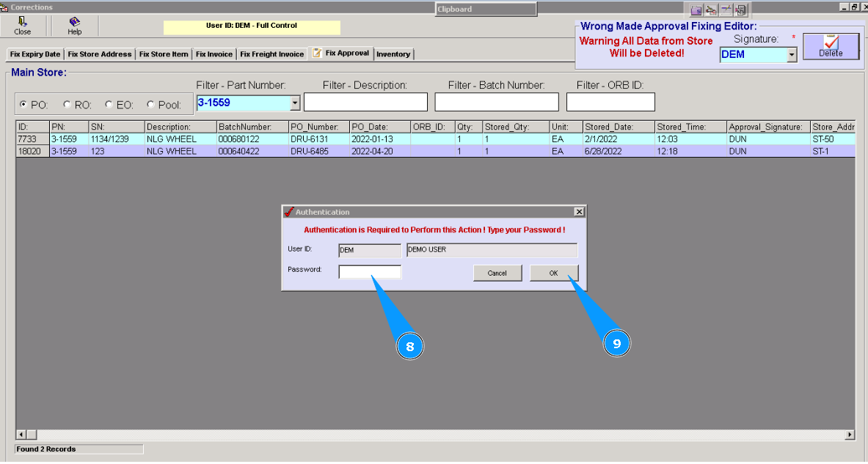Screen dimensions: 868x464
Task: Open the Inventory tab
Action: (393, 54)
